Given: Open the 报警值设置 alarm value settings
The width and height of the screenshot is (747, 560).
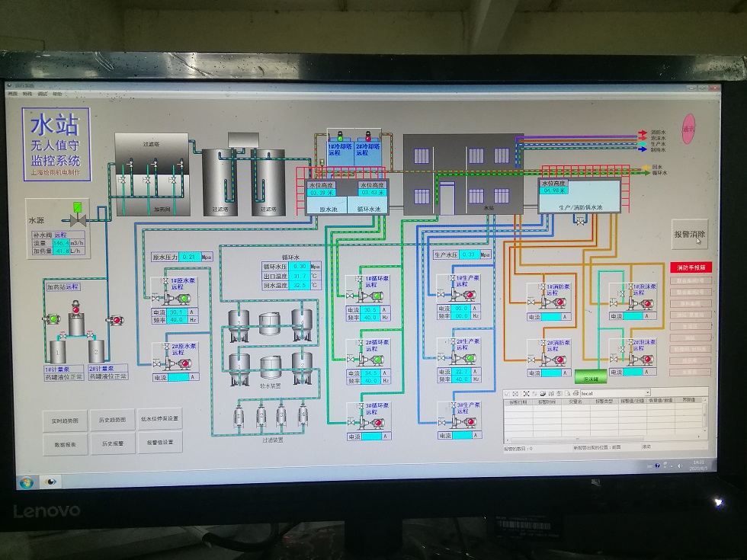Looking at the screenshot, I should point(160,443).
